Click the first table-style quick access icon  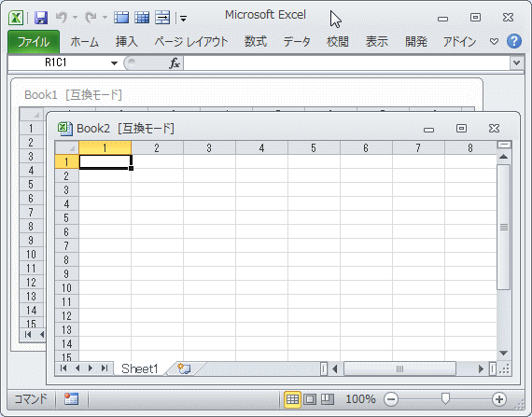[121, 18]
